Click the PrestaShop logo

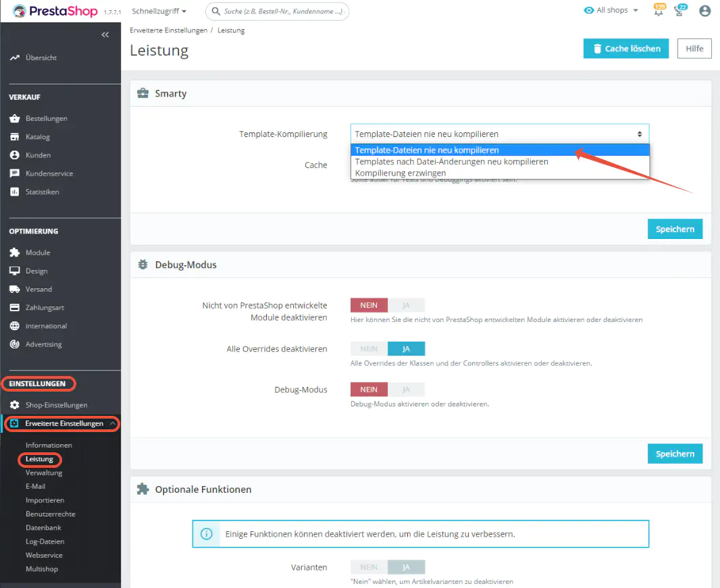pos(55,11)
